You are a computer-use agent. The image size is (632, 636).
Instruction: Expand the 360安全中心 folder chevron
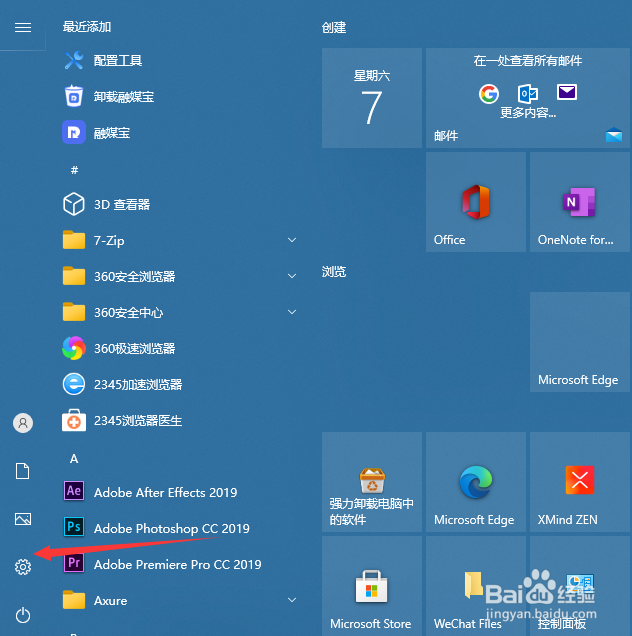[x=292, y=312]
